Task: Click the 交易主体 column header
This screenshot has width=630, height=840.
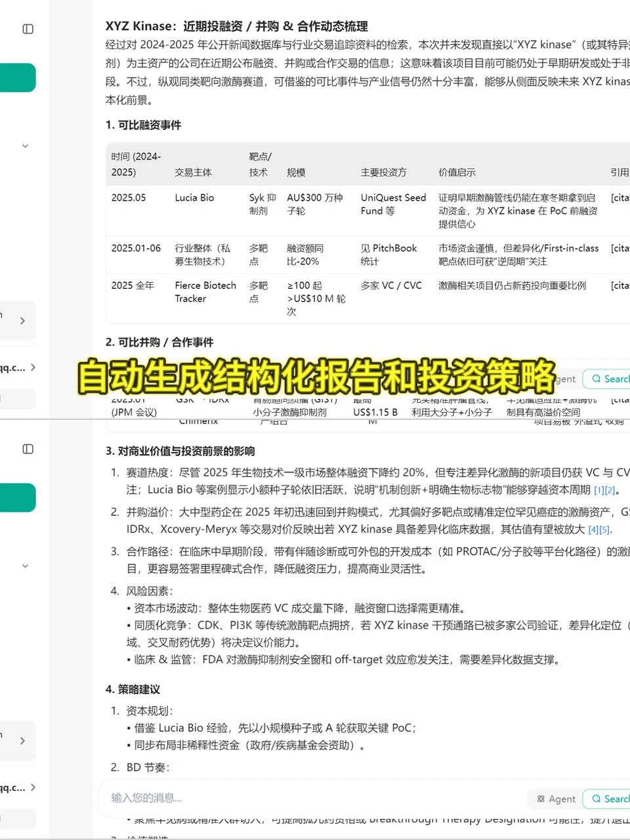Action: 193,172
